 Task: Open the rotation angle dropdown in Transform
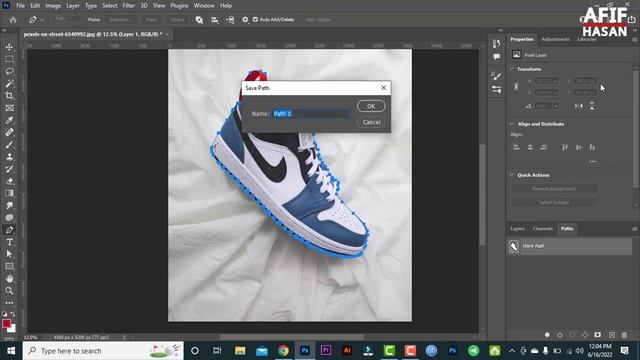coord(556,106)
